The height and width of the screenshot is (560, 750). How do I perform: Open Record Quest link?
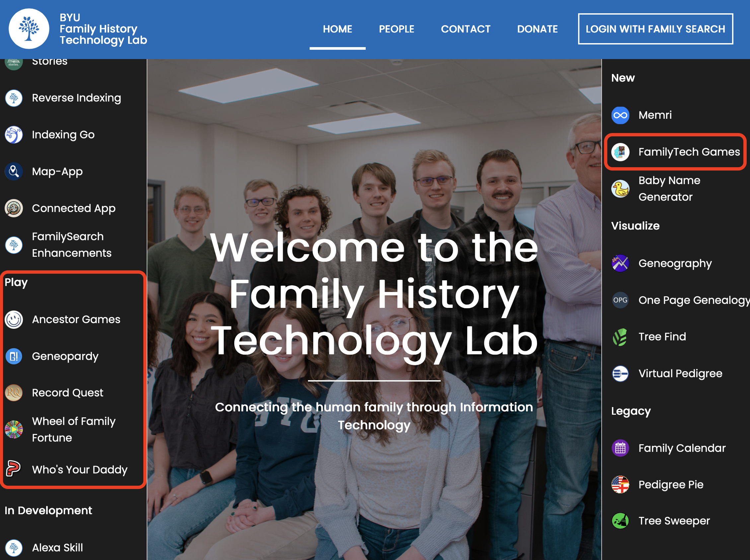(67, 393)
